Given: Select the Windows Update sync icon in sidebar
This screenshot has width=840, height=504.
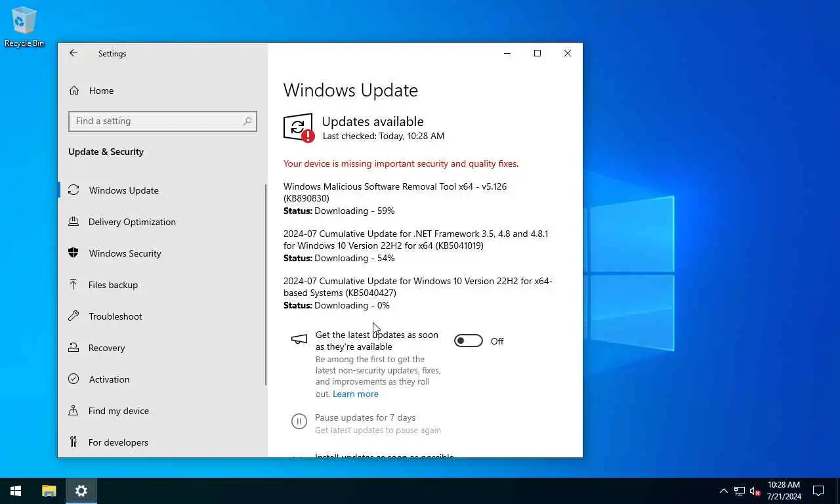Looking at the screenshot, I should click(x=73, y=190).
